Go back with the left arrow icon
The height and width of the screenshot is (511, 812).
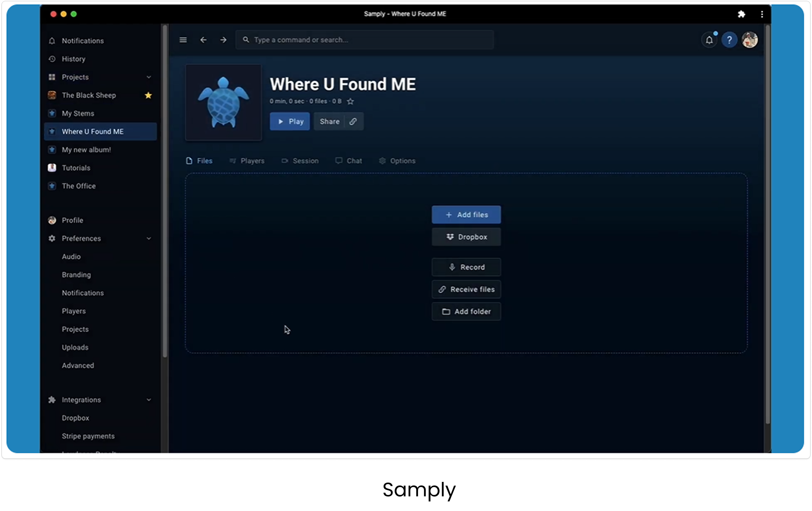(x=203, y=40)
